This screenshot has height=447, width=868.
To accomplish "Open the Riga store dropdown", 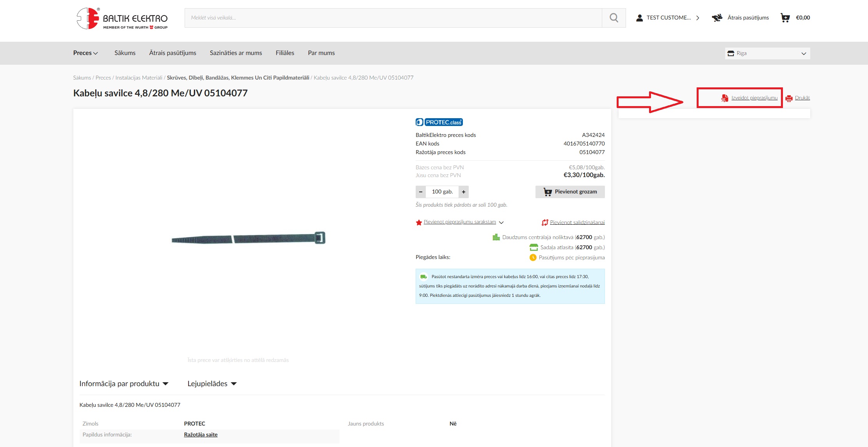I will pos(767,53).
